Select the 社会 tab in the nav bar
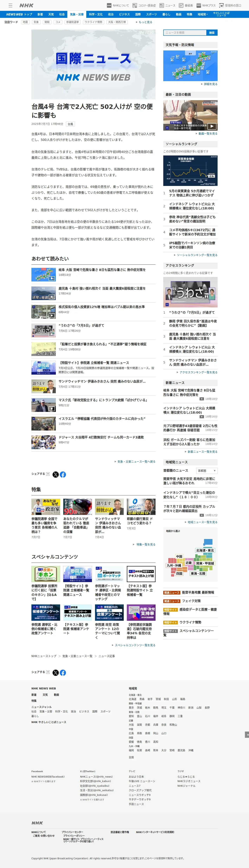The width and height of the screenshot is (249, 868). tap(62, 15)
